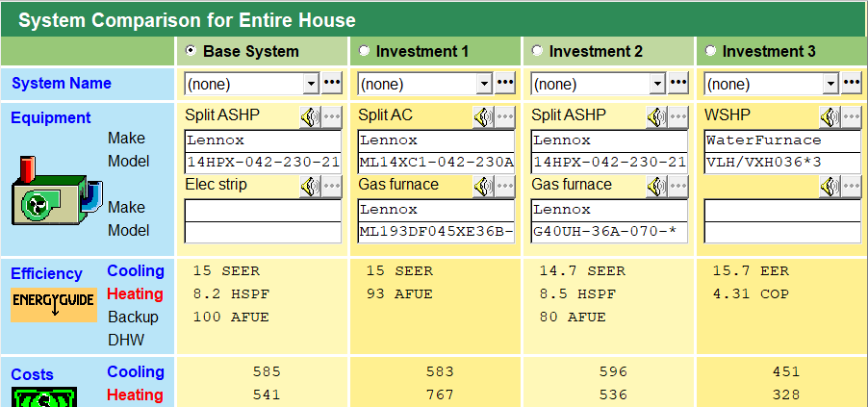Click speaker icon next to Base Split ASHP
Image resolution: width=868 pixels, height=407 pixels.
pyautogui.click(x=311, y=116)
